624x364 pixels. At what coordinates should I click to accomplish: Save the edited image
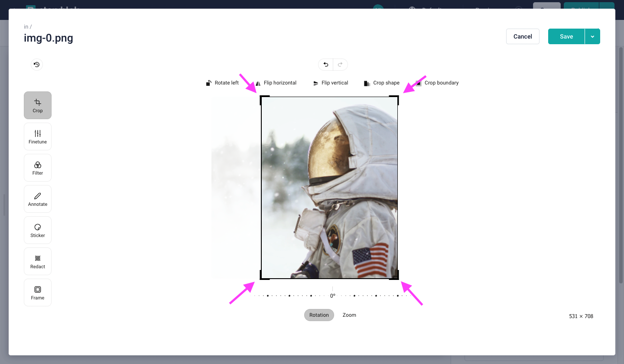pyautogui.click(x=566, y=36)
